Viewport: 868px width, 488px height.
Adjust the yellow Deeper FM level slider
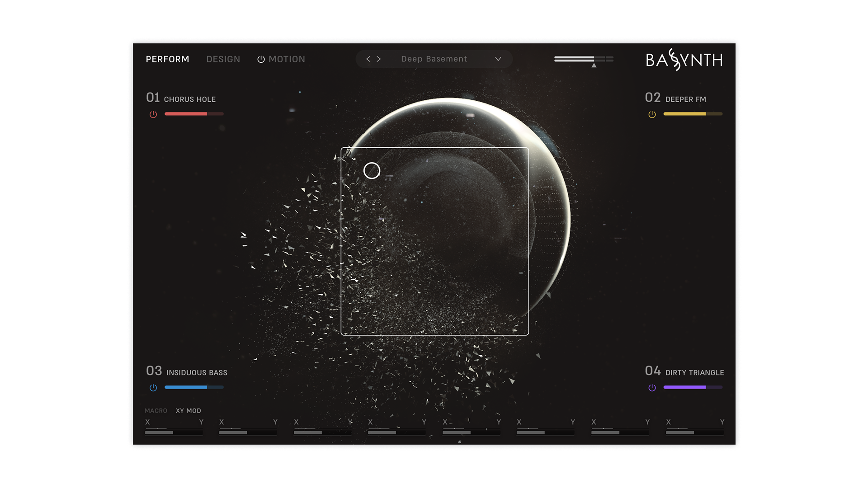point(693,114)
